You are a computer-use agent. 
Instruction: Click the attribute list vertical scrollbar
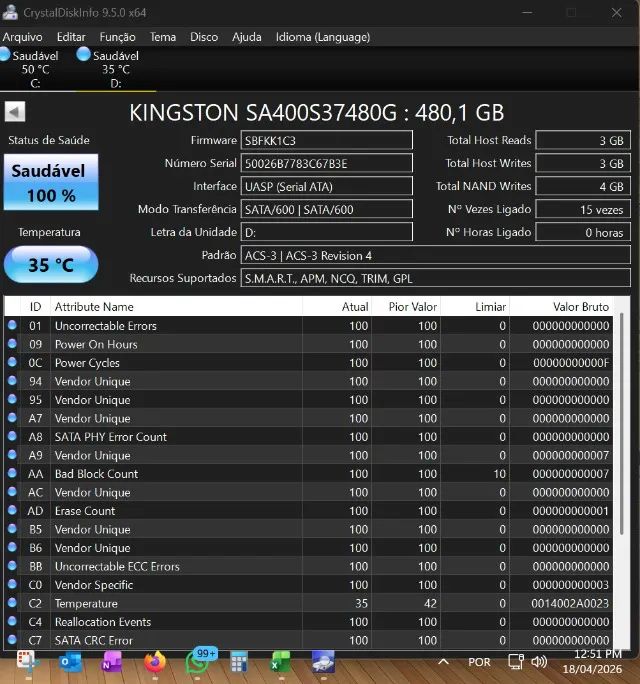622,423
